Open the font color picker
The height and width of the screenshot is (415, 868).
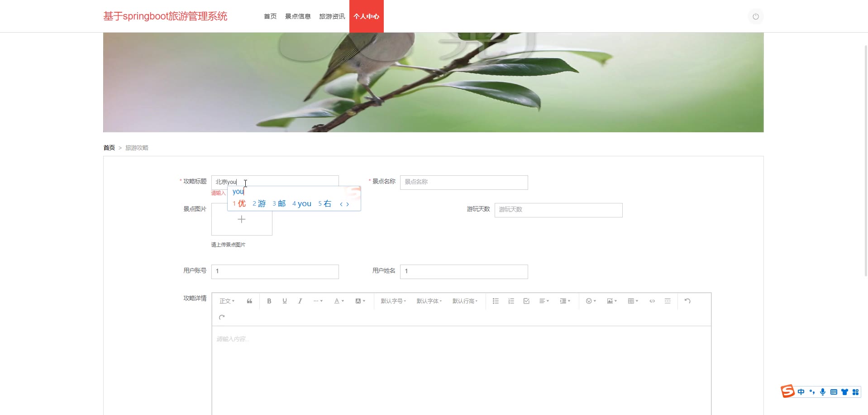click(x=339, y=301)
